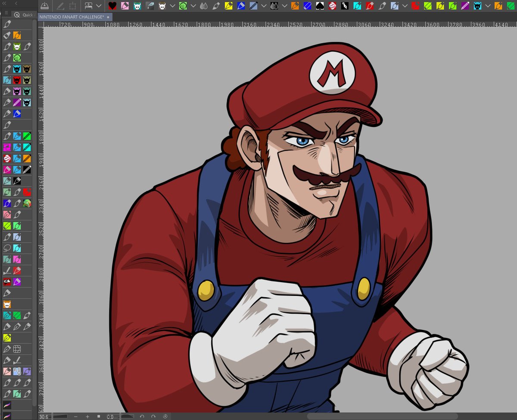Select the red-and-white swirl brush in command bar

point(332,6)
